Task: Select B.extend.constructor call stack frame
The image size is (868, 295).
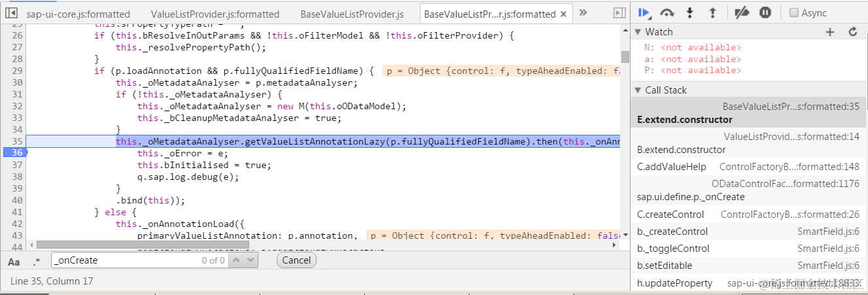Action: (748, 143)
